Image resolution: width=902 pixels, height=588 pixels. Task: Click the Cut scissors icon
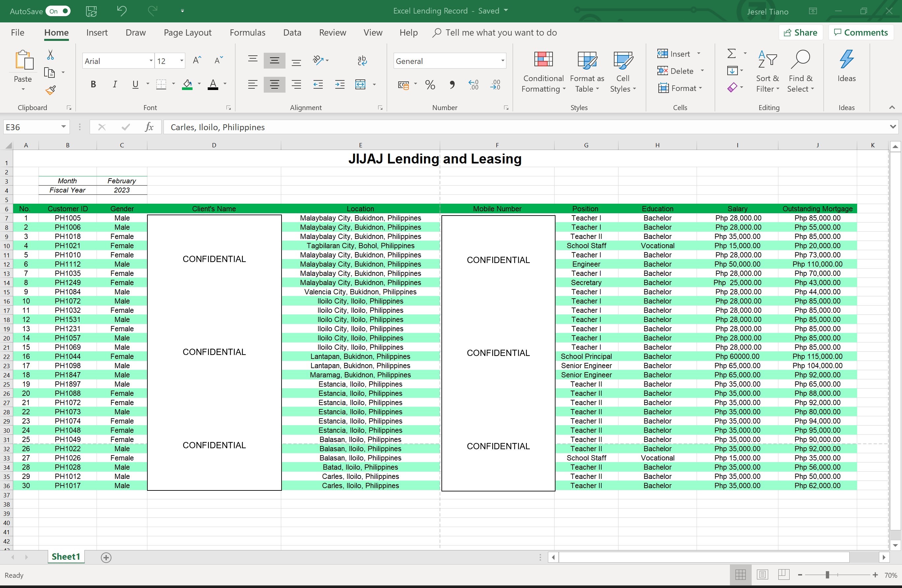pyautogui.click(x=50, y=55)
